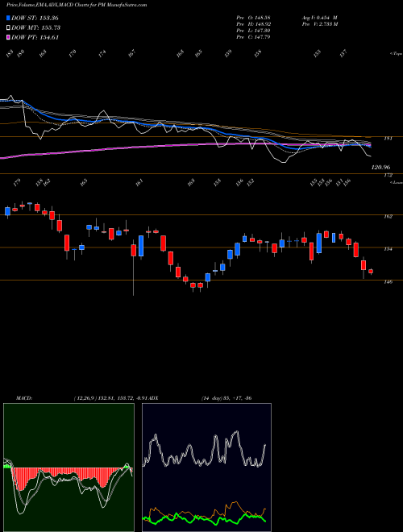Click the 'Pre V: 2.733 M' volume text
Image resolution: width=403 pixels, height=532 pixels.
(319, 24)
